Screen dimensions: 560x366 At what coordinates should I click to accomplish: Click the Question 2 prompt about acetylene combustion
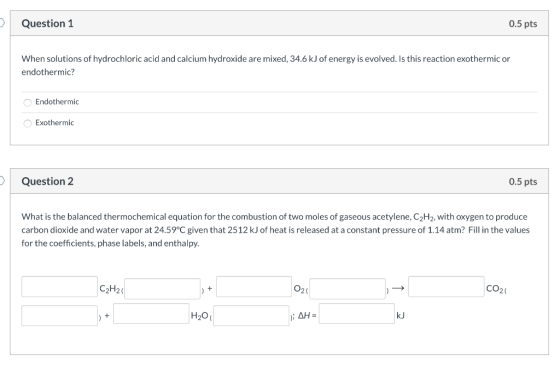[x=275, y=230]
